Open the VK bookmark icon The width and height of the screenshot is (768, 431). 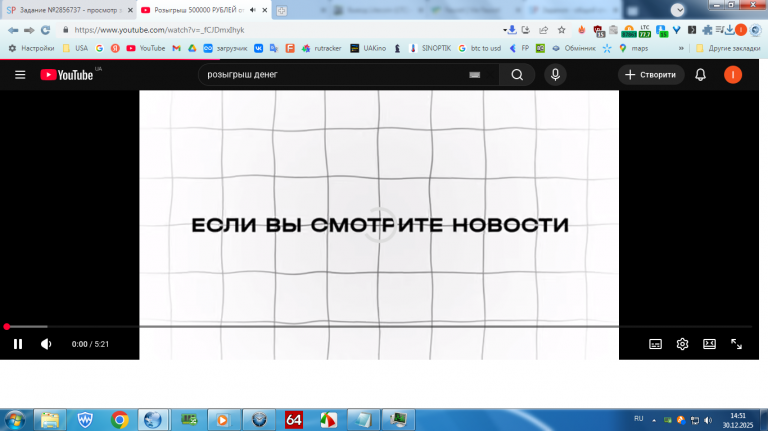point(258,48)
